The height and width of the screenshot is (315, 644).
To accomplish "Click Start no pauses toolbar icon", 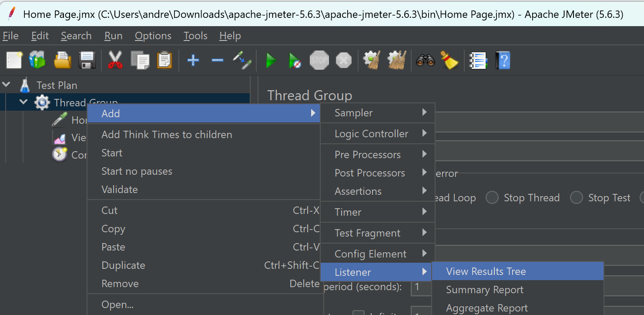I will click(295, 61).
